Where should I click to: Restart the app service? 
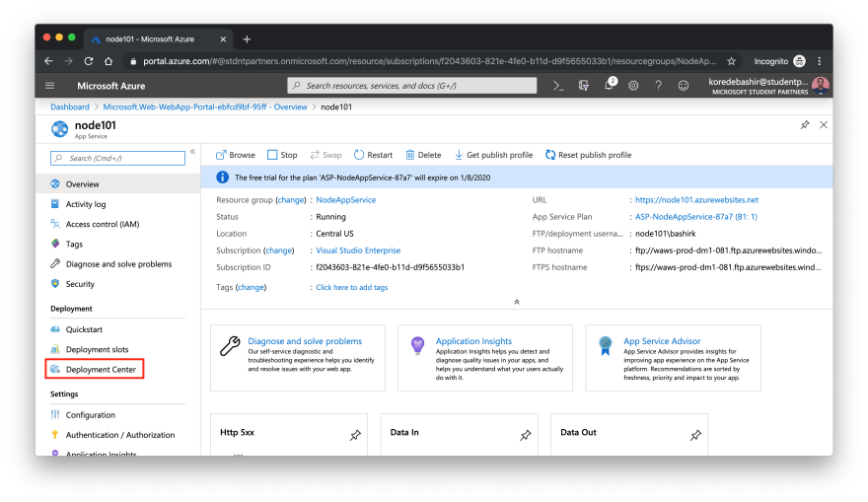(x=373, y=155)
